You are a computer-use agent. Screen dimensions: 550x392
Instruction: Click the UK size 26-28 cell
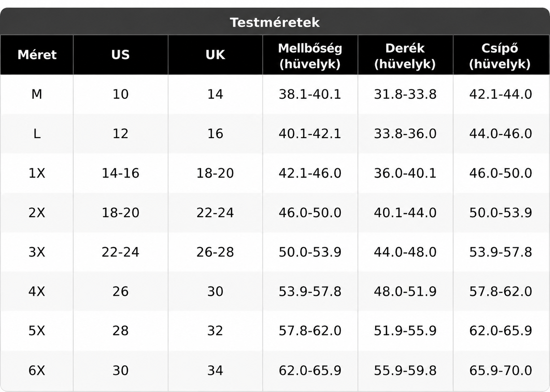tap(215, 252)
